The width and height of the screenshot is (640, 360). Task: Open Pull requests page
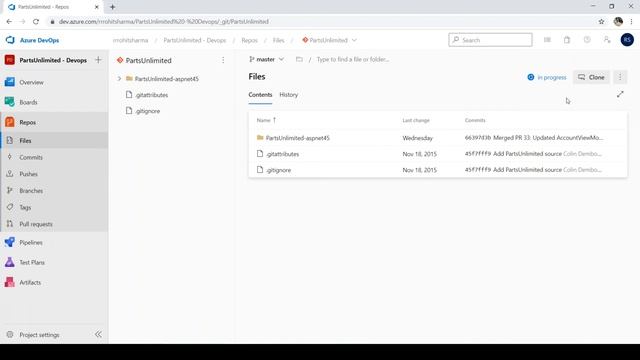pos(36,224)
